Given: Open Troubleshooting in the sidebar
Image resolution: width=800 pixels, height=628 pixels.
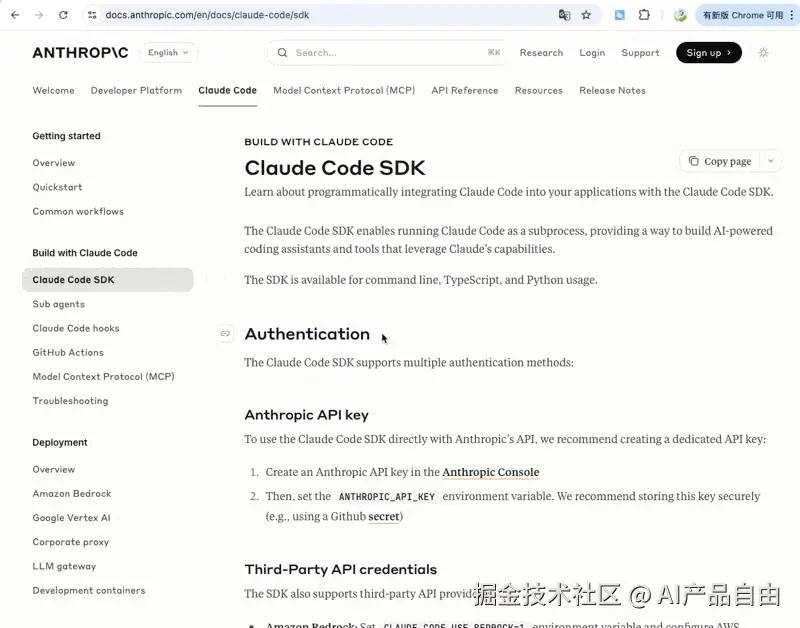Looking at the screenshot, I should click(x=70, y=401).
